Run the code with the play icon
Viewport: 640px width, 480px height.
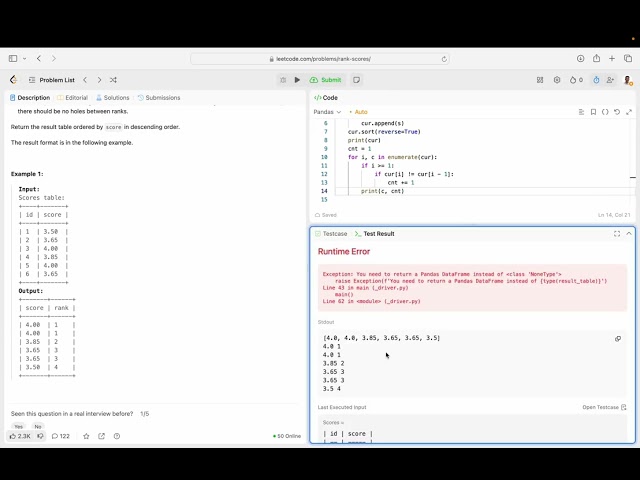[x=297, y=80]
